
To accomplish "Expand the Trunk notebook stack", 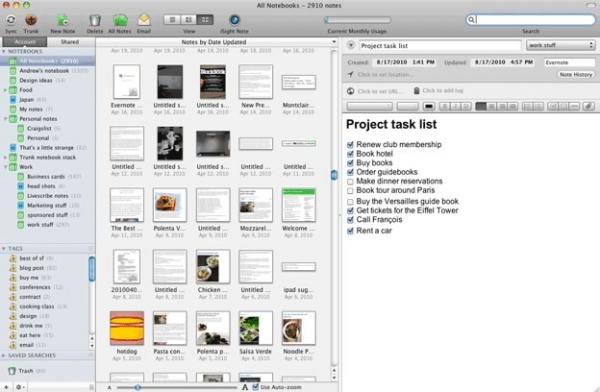I will [x=5, y=157].
